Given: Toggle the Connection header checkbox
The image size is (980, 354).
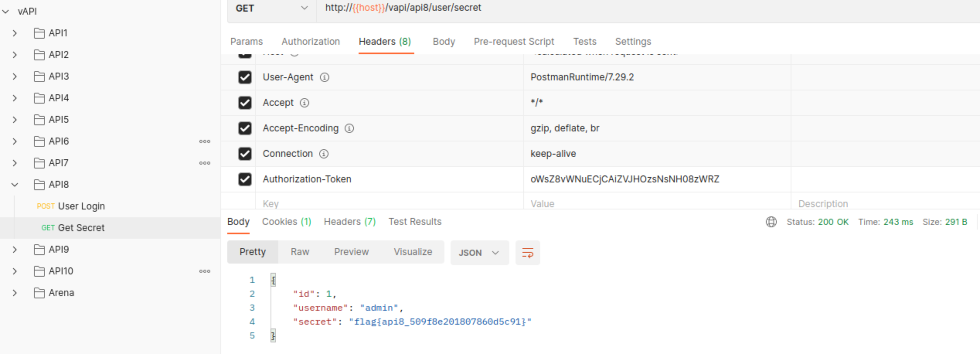Looking at the screenshot, I should (245, 154).
